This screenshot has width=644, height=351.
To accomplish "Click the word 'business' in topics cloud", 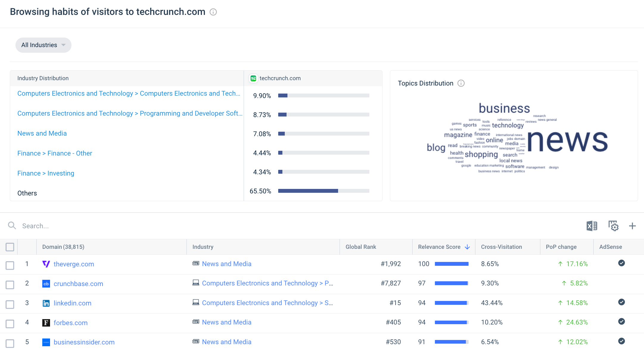I will pos(504,108).
